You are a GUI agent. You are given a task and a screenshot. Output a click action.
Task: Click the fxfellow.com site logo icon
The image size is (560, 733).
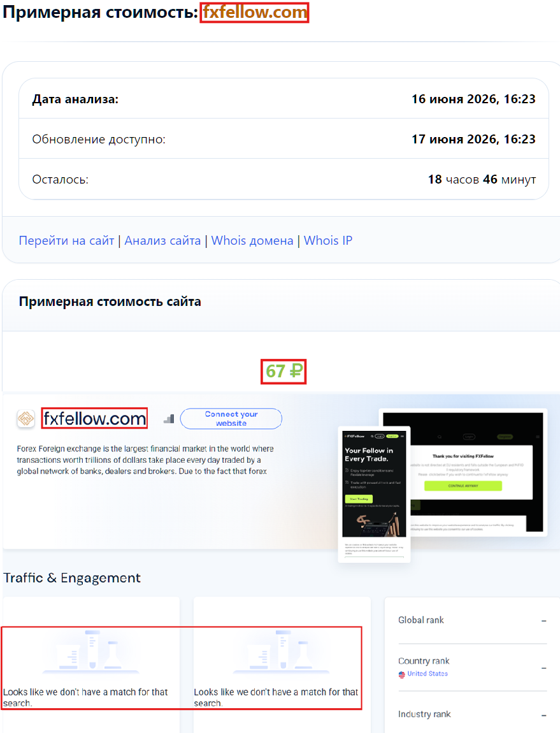pyautogui.click(x=25, y=418)
